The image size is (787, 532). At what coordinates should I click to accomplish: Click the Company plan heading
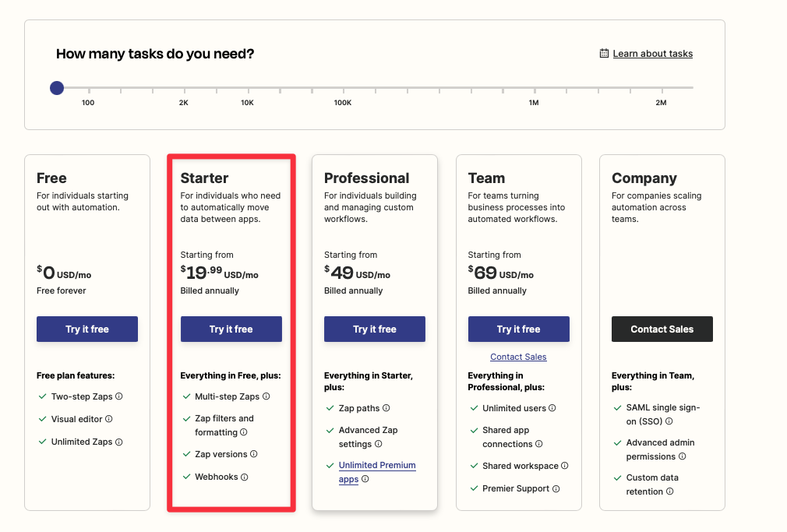644,178
